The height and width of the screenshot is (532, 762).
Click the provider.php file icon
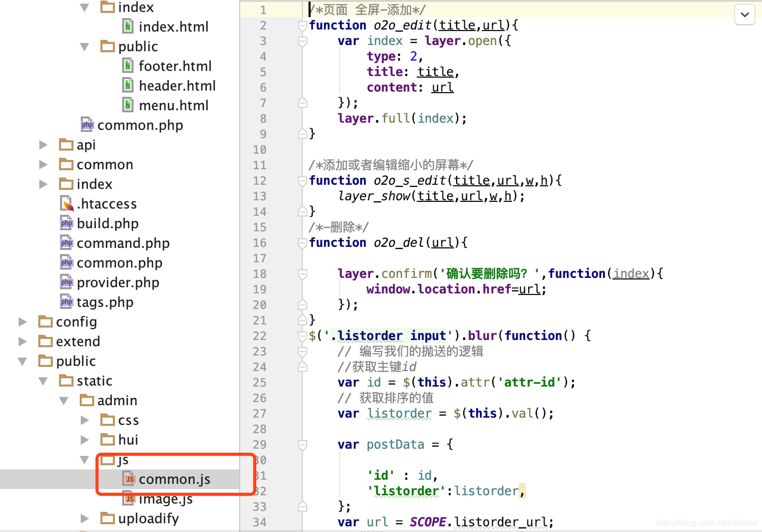click(66, 282)
